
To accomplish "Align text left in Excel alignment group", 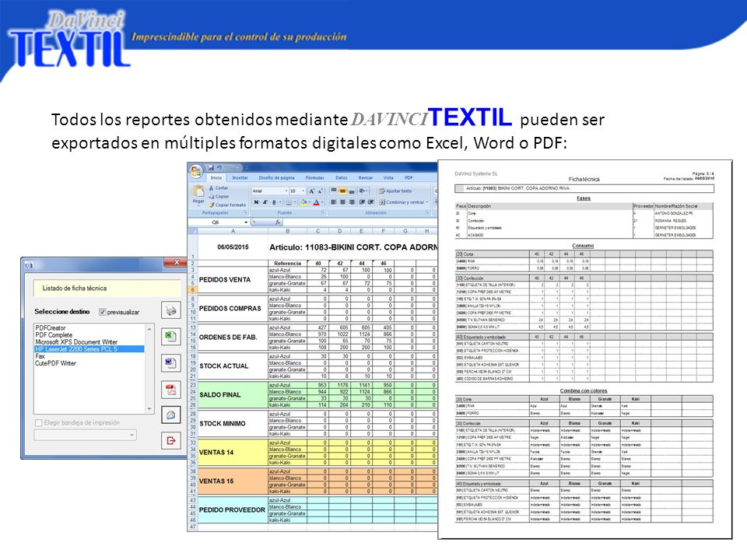I will click(334, 202).
